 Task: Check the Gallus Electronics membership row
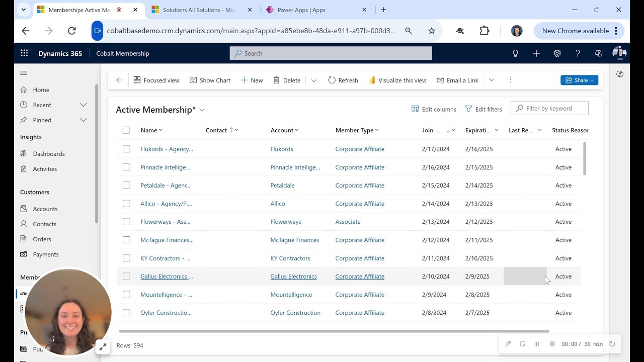(126, 276)
